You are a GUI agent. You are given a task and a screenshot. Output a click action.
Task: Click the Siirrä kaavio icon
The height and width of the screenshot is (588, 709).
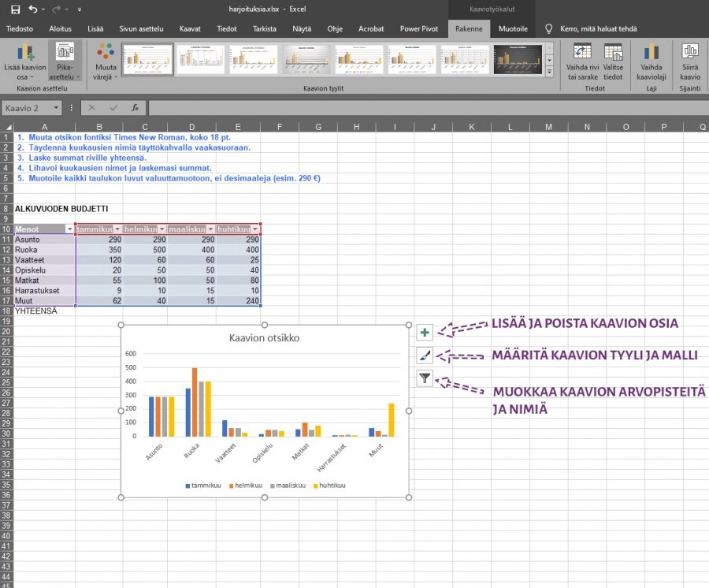pyautogui.click(x=690, y=61)
